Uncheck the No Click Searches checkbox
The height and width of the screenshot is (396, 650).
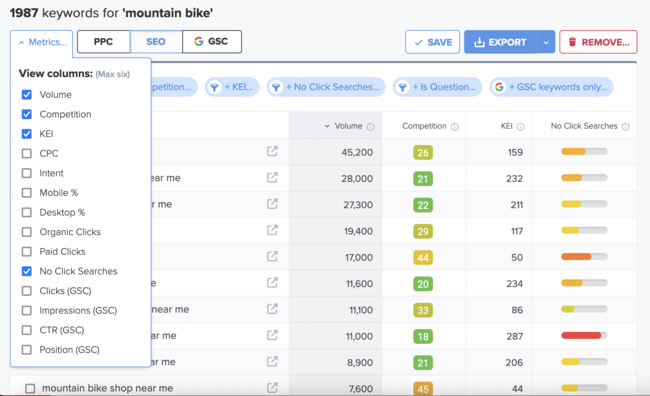coord(27,271)
